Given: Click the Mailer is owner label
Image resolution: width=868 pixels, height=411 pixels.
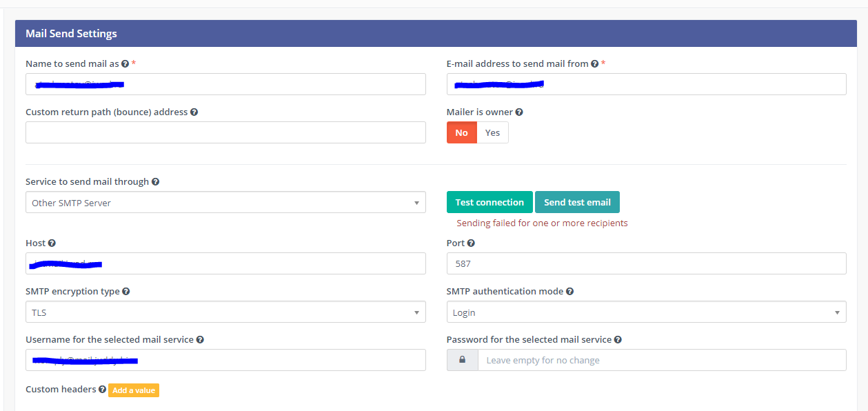Looking at the screenshot, I should (480, 112).
